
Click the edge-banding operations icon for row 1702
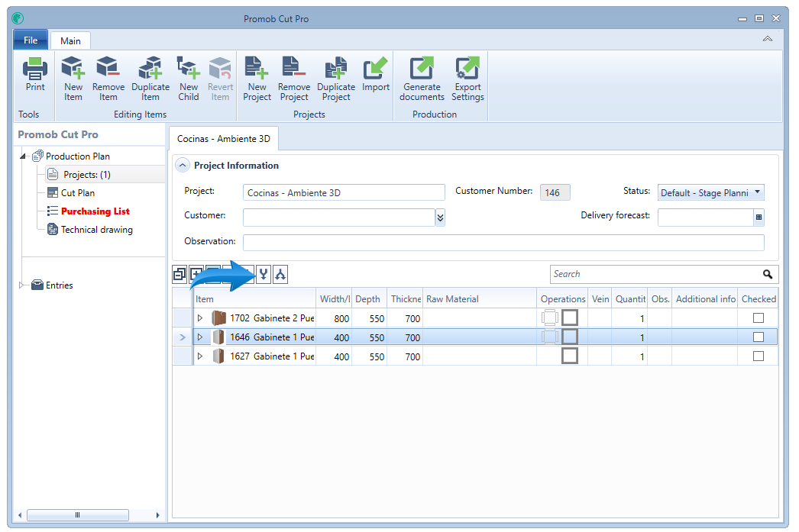point(550,318)
